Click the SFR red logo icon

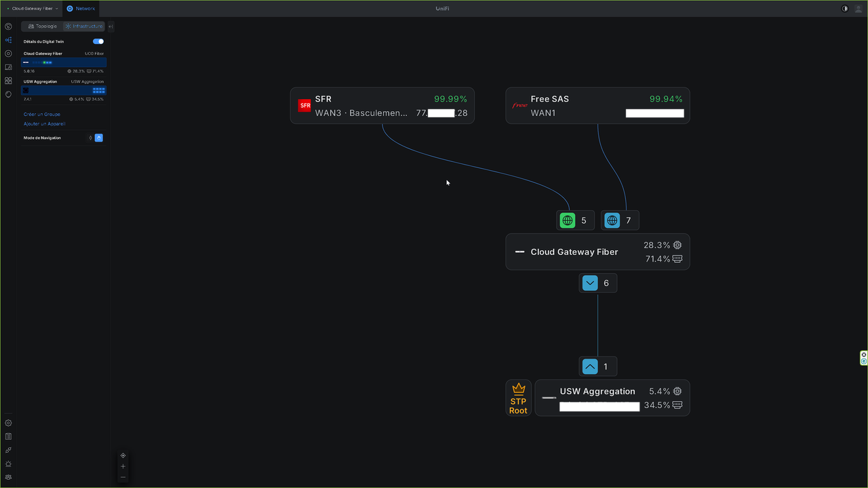304,106
